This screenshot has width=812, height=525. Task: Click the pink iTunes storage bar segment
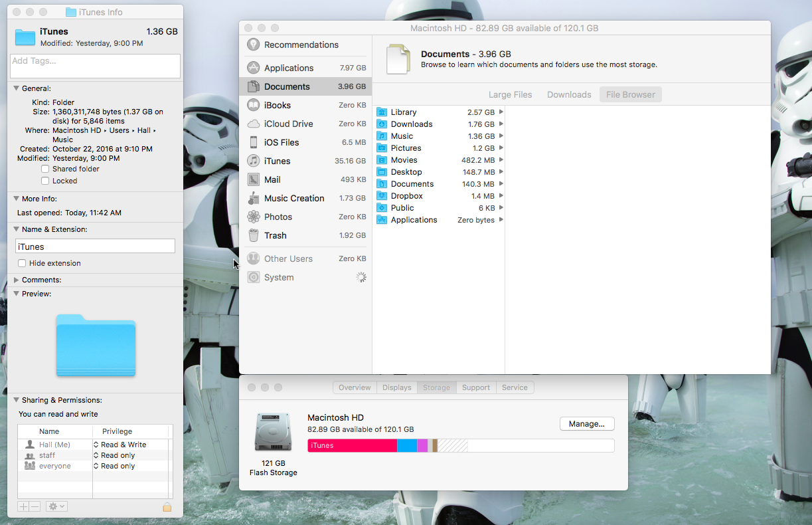[353, 445]
